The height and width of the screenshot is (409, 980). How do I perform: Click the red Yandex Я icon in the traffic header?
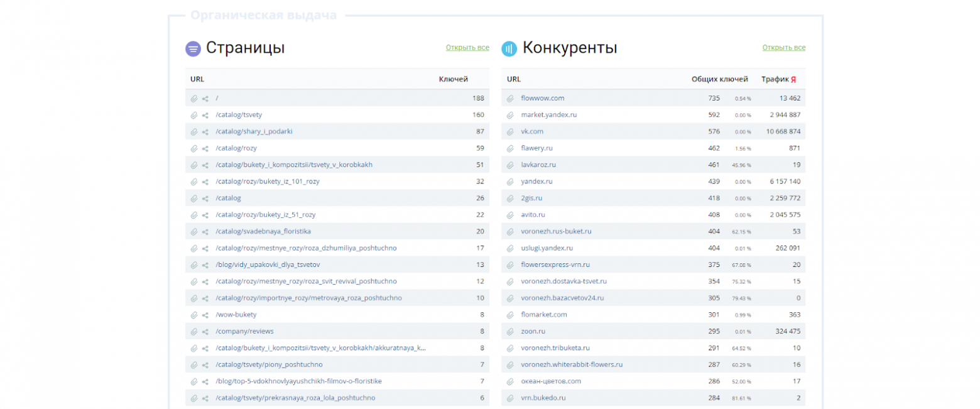click(793, 80)
